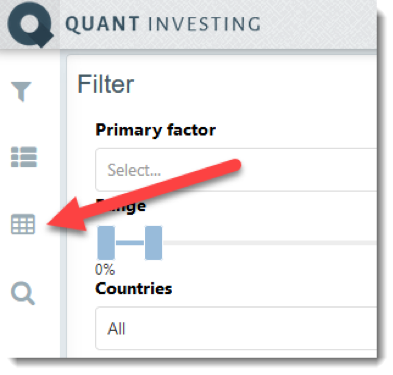393x375 pixels.
Task: Click the magnifier search sidebar icon
Action: coord(23,293)
